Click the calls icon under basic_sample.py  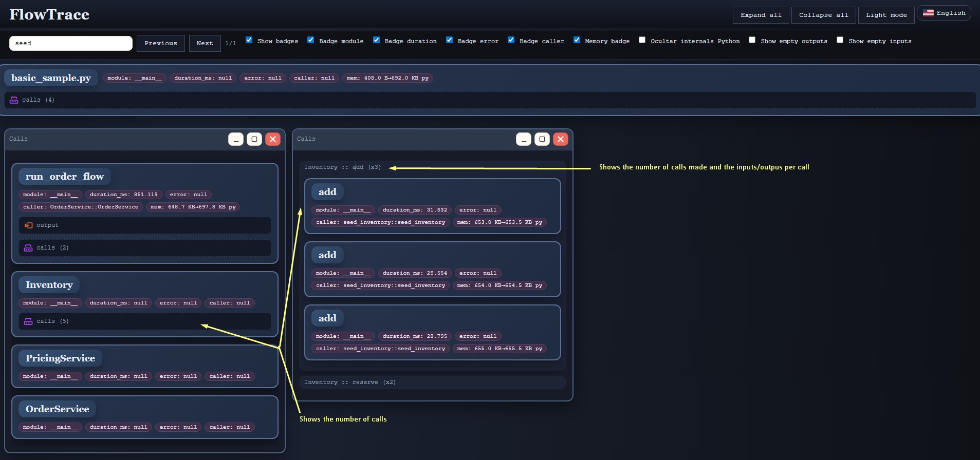click(x=14, y=100)
